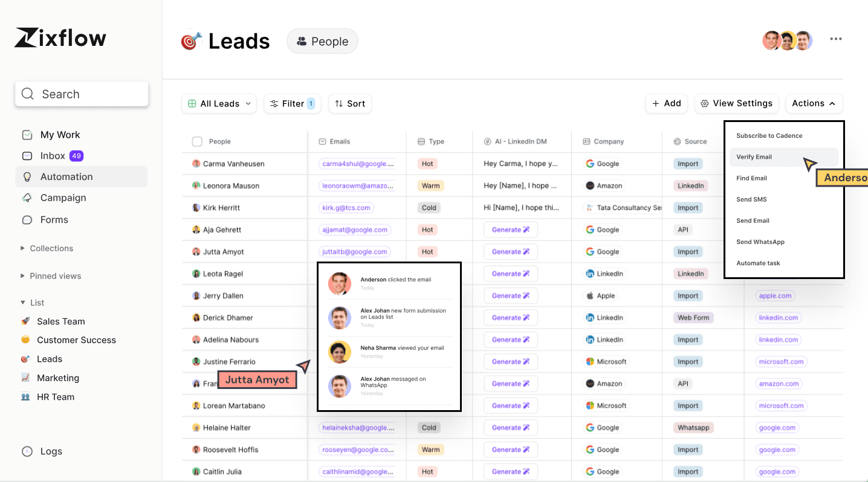This screenshot has width=868, height=482.
Task: Click Generate for Aja Gehrett's LinkedIn DM
Action: tap(510, 230)
